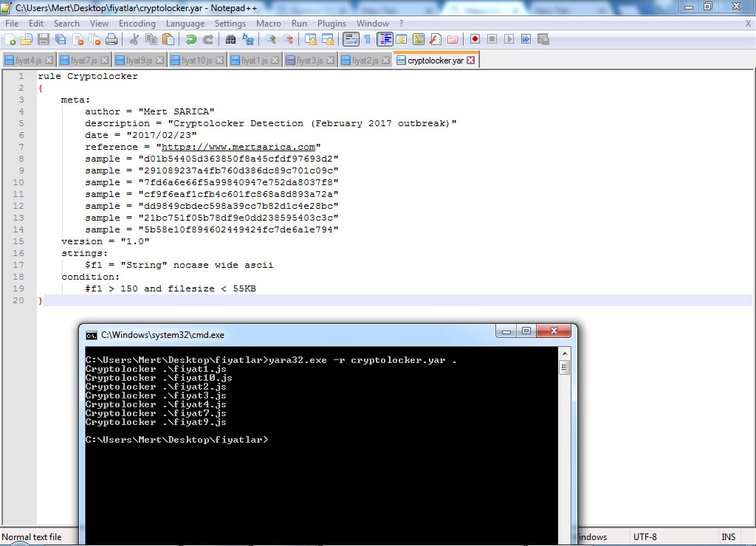Viewport: 756px width, 546px height.
Task: Click Run Macro Multiple Times icon
Action: 526,40
